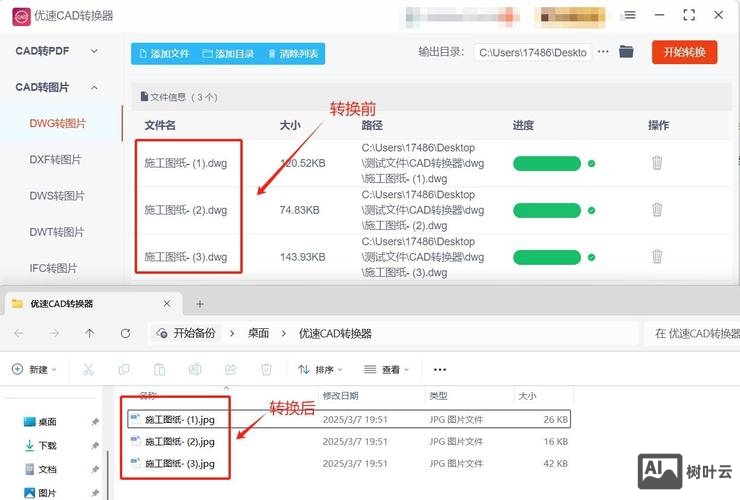Select IFC转图片 in the sidebar
The image size is (740, 500).
point(53,269)
